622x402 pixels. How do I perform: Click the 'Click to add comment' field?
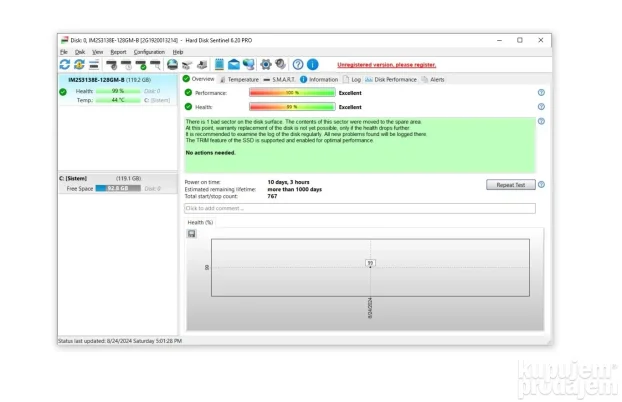coord(359,208)
